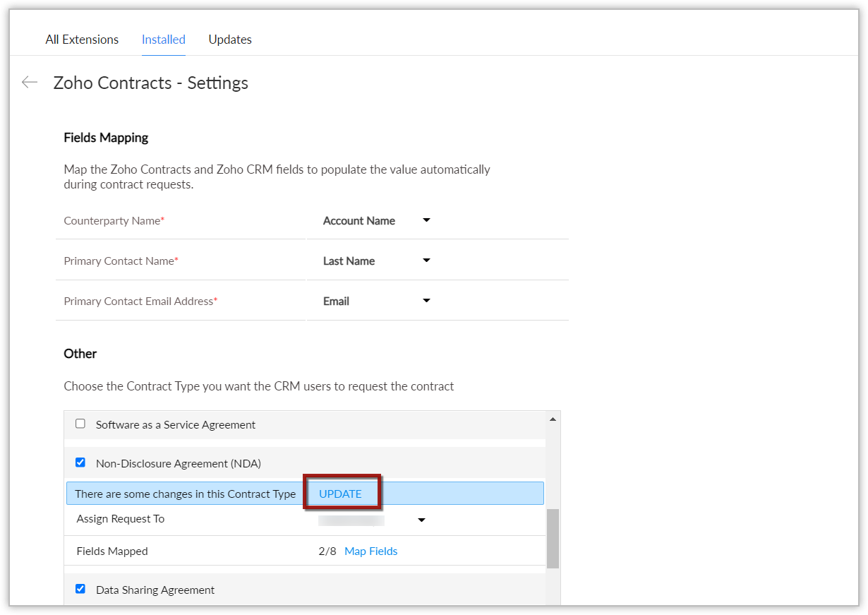Check Software as a Service Agreement checkbox
The image size is (868, 615).
tap(80, 424)
